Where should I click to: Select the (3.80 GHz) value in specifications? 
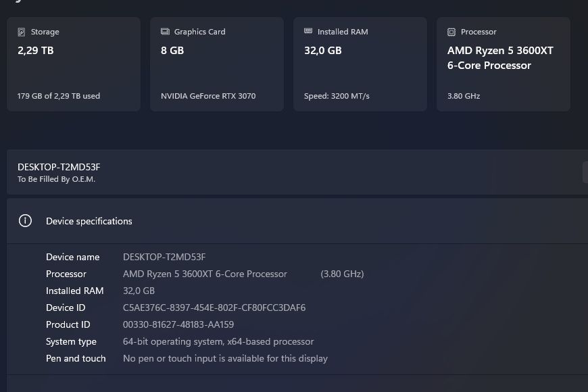pyautogui.click(x=342, y=274)
